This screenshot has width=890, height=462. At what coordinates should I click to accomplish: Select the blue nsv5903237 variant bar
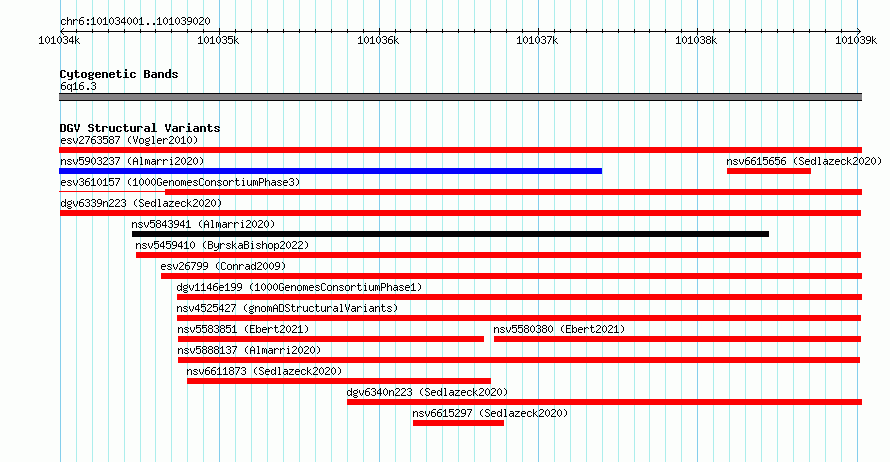pos(330,171)
